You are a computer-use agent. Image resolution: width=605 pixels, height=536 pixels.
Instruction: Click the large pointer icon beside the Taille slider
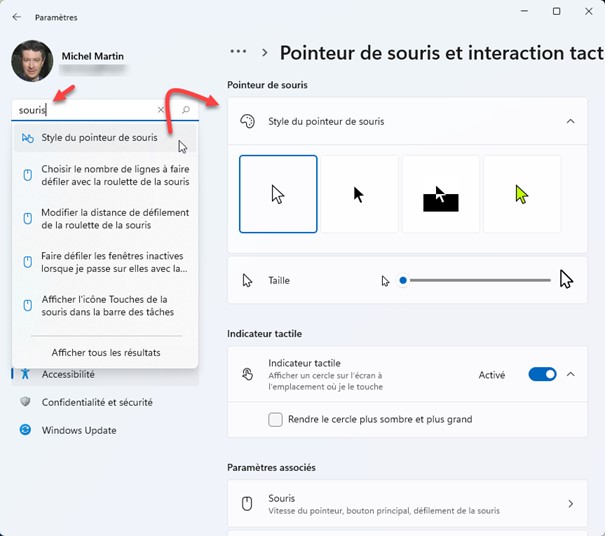(x=566, y=279)
